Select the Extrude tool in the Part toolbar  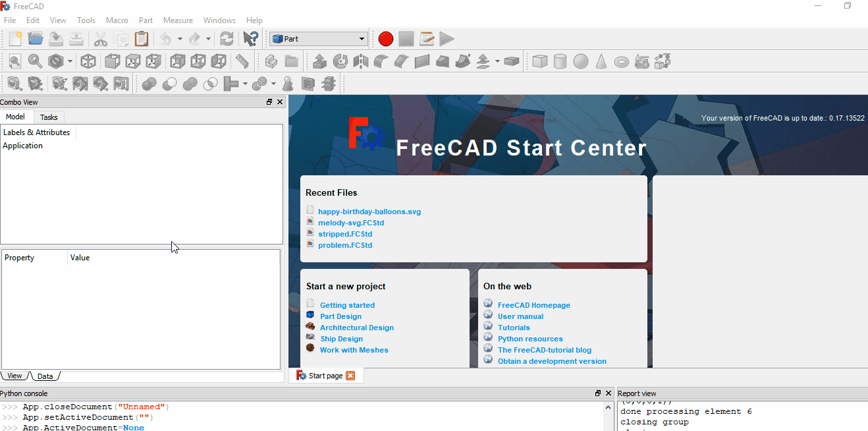tap(319, 61)
